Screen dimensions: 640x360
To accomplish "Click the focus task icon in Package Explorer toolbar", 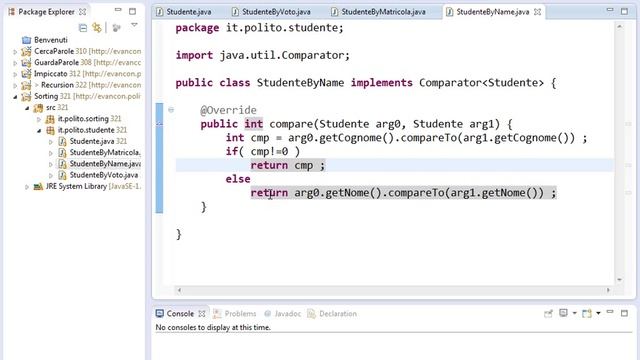I will click(x=117, y=28).
